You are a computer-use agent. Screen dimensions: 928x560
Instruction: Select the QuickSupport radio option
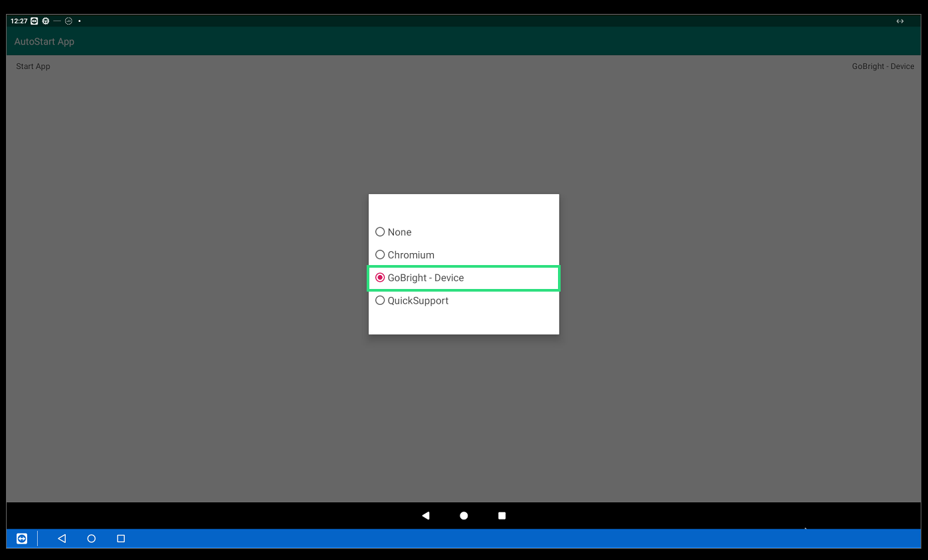coord(464,300)
